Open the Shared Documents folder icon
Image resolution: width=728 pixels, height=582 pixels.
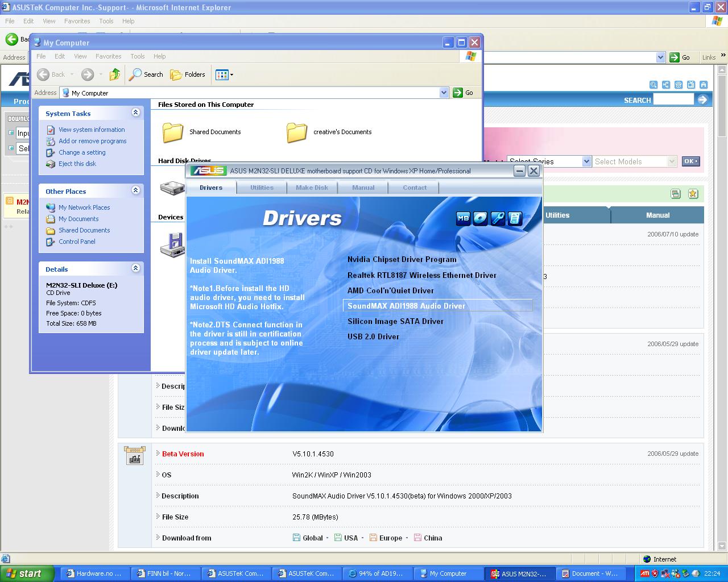point(173,132)
